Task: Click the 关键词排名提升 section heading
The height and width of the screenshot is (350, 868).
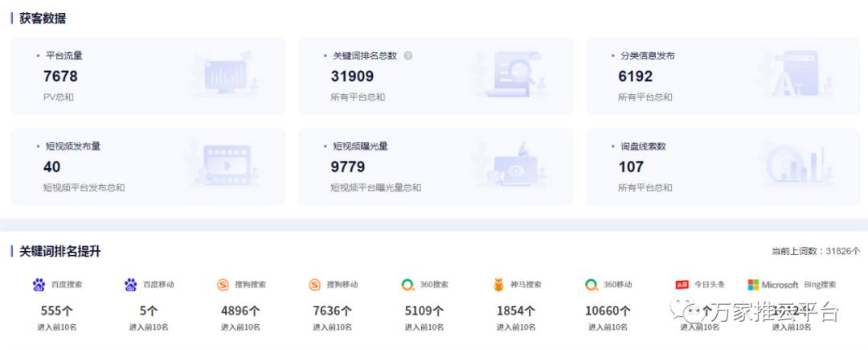Action: click(x=60, y=251)
